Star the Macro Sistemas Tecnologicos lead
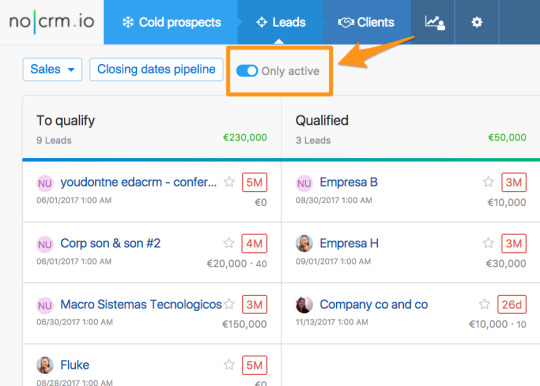 [229, 304]
